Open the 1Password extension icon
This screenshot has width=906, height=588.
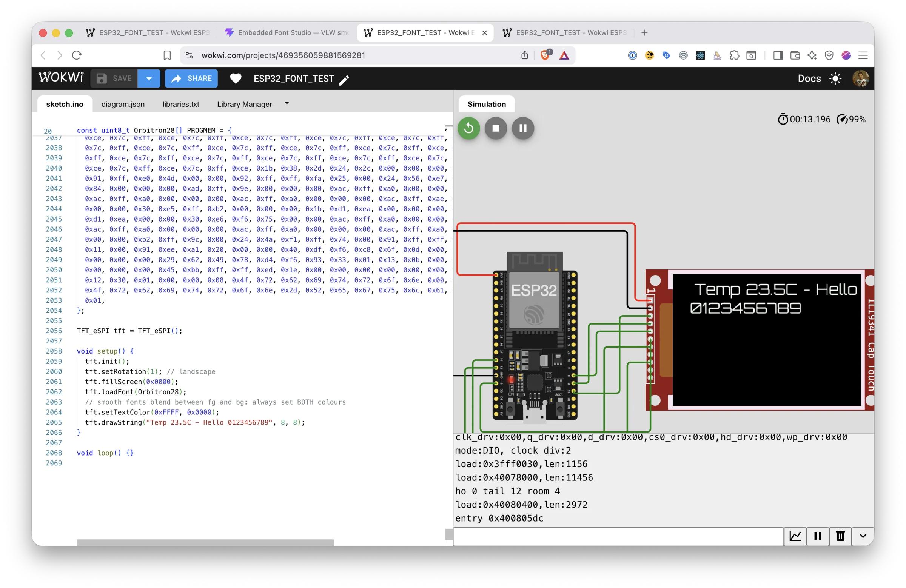[x=632, y=55]
